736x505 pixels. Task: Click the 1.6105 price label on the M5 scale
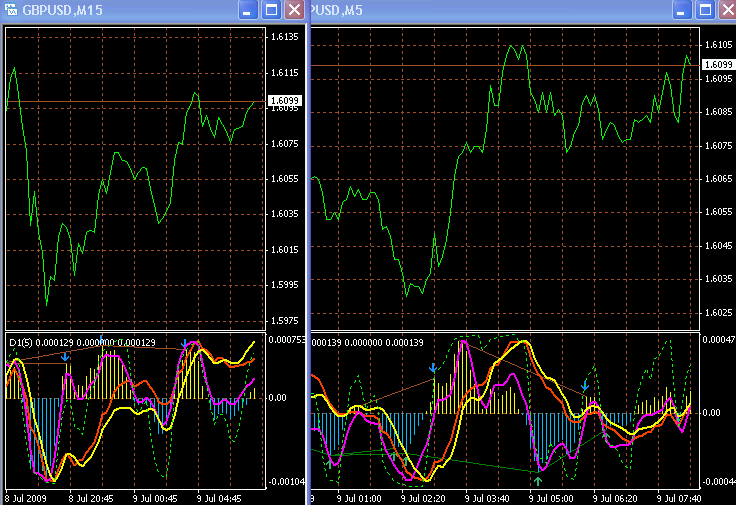coord(718,45)
